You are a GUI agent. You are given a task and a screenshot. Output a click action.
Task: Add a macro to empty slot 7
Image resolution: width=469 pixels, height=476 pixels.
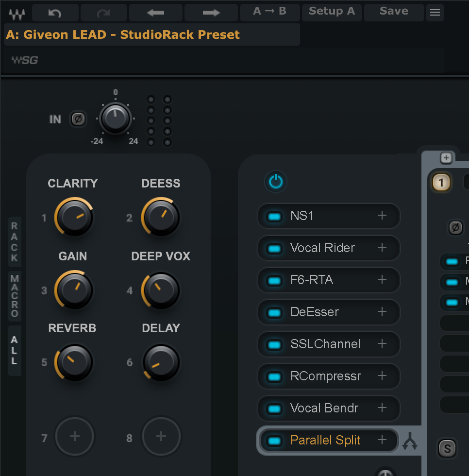pyautogui.click(x=75, y=436)
